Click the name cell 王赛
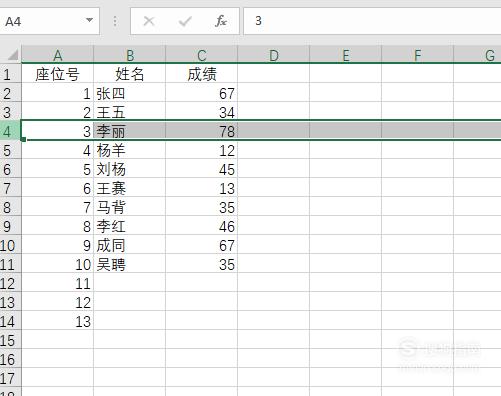Viewport: 501px width, 396px height. tap(130, 188)
